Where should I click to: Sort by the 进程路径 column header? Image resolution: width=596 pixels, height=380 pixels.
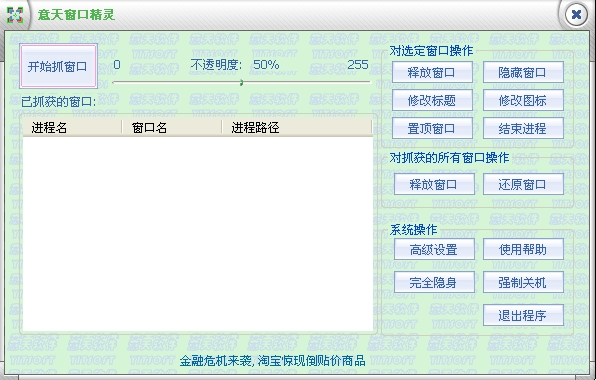[x=296, y=128]
